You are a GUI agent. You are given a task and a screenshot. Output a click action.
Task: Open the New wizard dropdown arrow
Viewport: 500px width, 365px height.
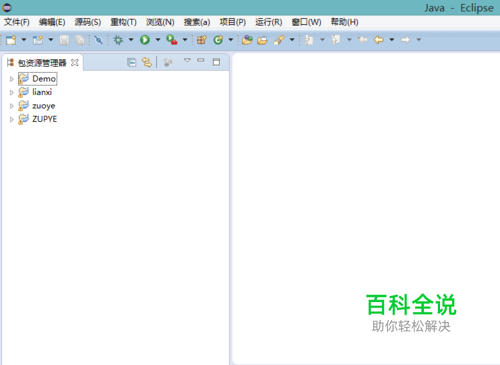24,40
